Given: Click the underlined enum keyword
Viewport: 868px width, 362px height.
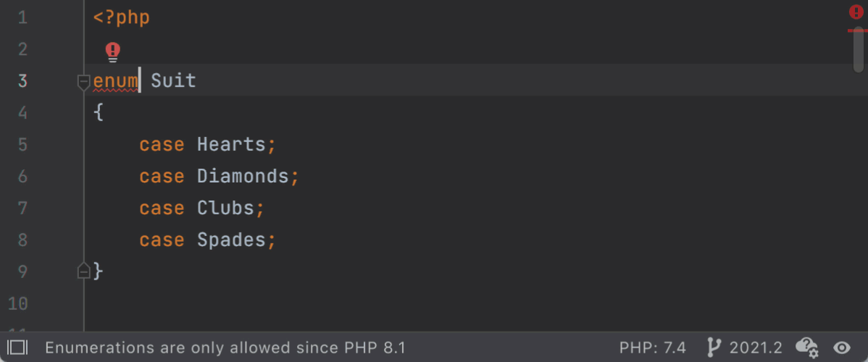Looking at the screenshot, I should tap(115, 81).
